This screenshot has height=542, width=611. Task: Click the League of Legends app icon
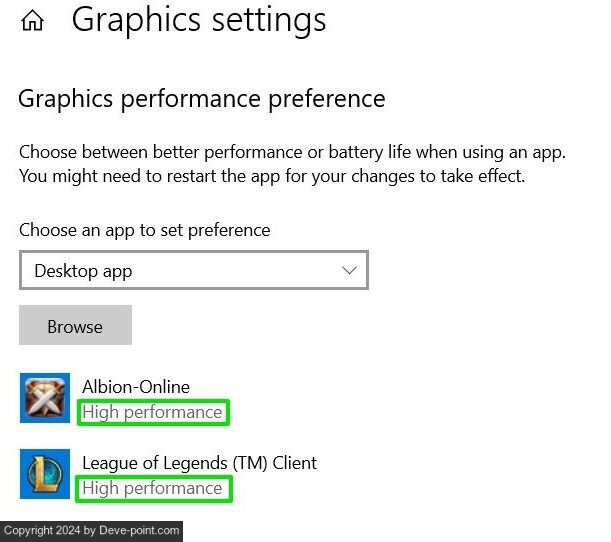pos(45,474)
